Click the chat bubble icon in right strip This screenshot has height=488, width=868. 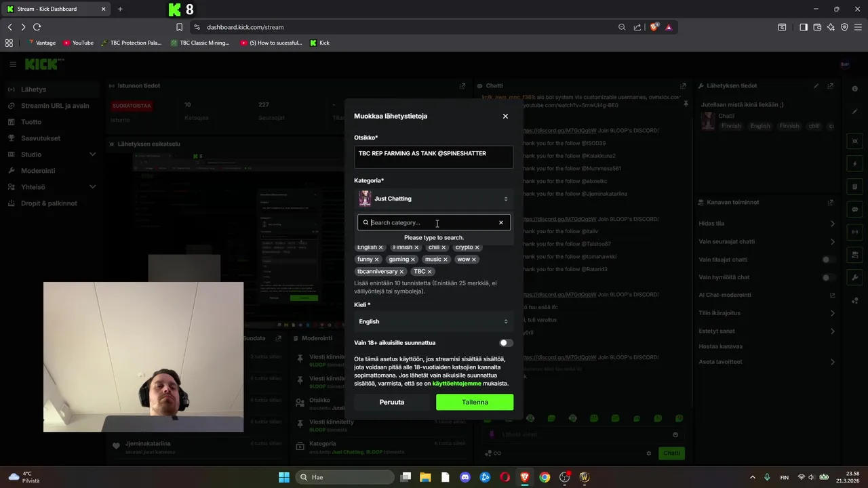tap(855, 209)
